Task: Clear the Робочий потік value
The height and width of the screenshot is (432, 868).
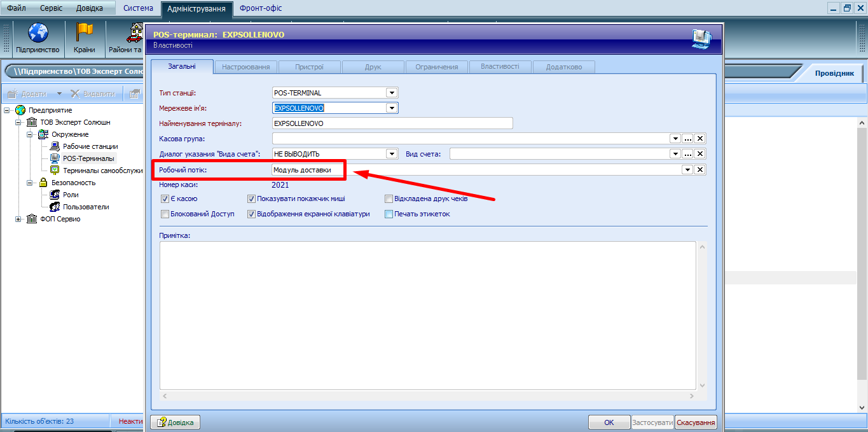Action: pos(699,170)
